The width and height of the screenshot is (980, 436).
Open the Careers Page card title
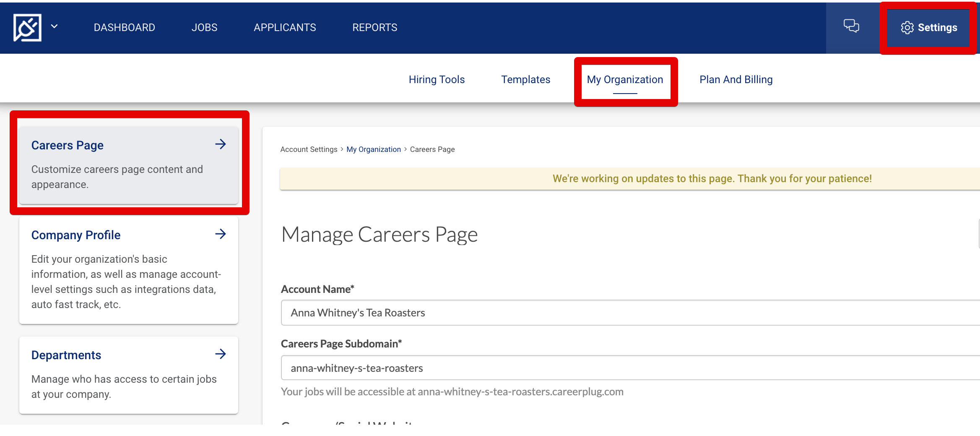(x=68, y=145)
